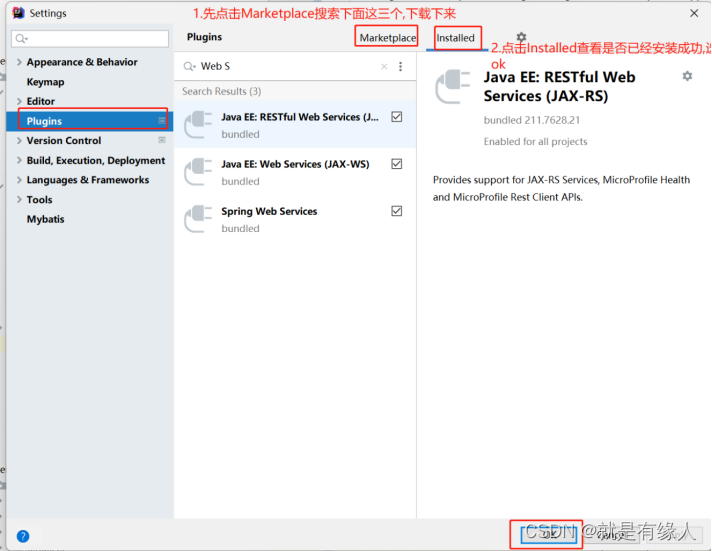Click Enabled for all projects text

535,142
